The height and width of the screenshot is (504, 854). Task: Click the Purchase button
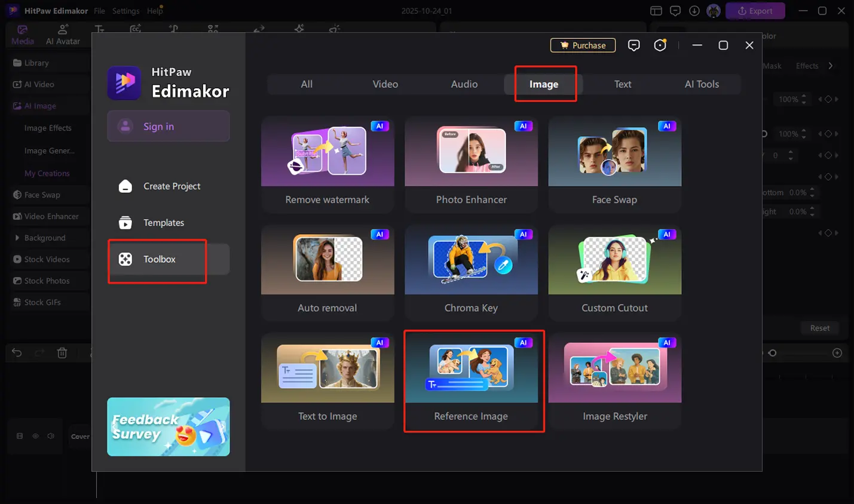tap(583, 45)
